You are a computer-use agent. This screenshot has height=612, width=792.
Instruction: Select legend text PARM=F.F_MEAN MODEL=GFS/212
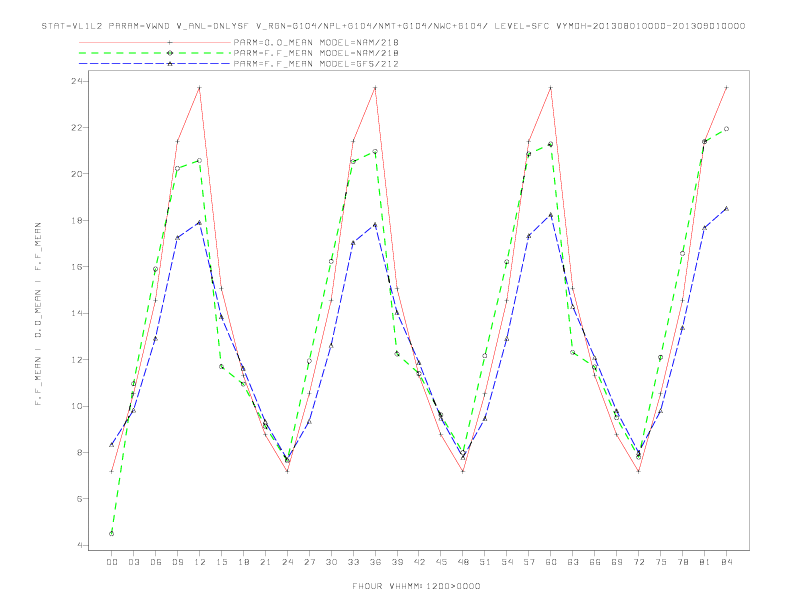(x=316, y=64)
